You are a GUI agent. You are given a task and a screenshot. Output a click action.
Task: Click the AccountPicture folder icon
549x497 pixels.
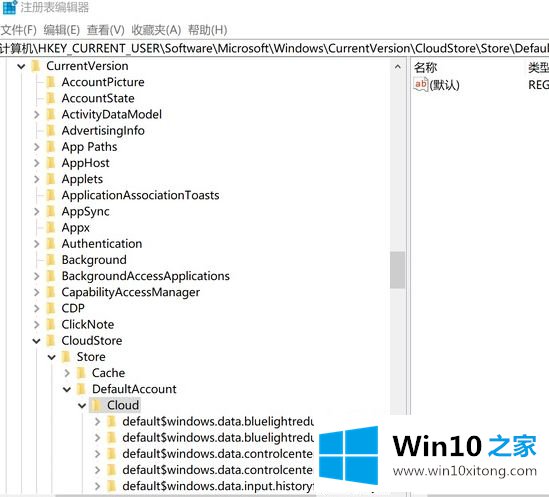[51, 82]
